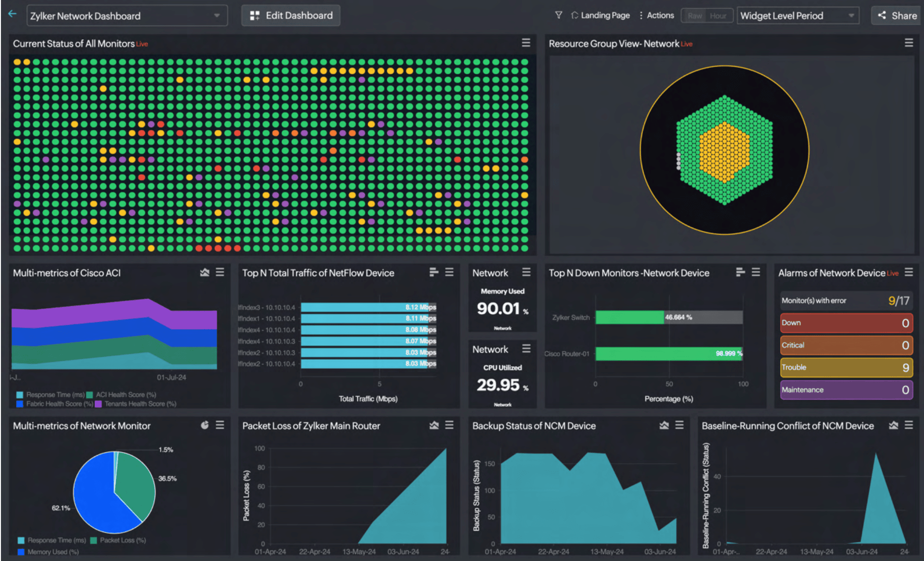Click the Share button
The height and width of the screenshot is (561, 924).
[x=897, y=16]
